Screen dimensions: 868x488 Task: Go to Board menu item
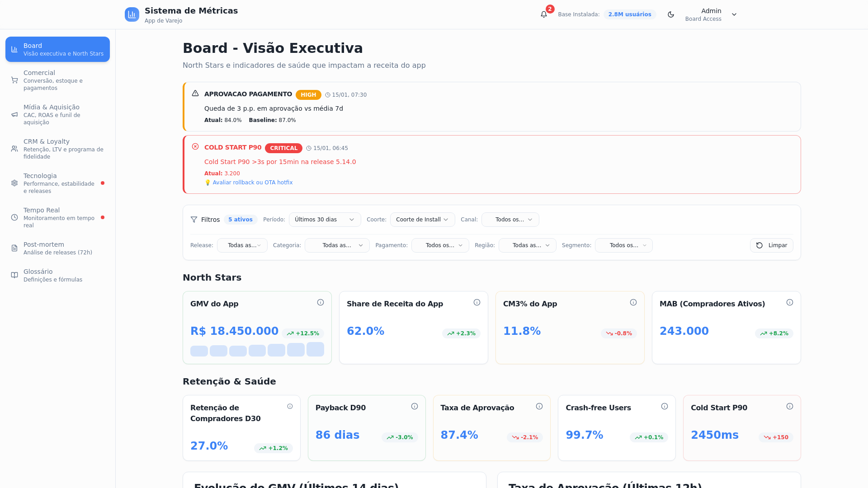pos(57,49)
